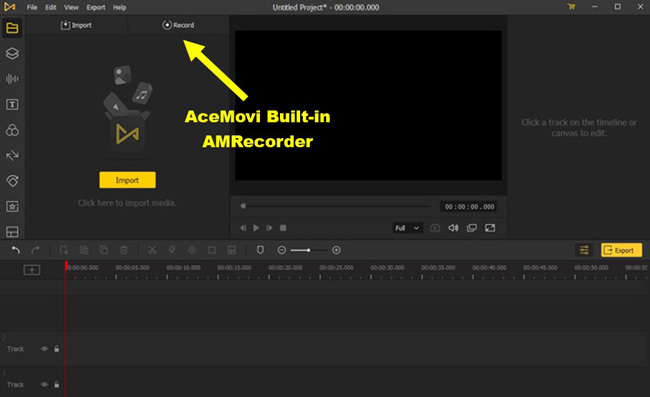Viewport: 650px width, 397px height.
Task: Open the Filters circles sidebar icon
Action: pos(12,130)
